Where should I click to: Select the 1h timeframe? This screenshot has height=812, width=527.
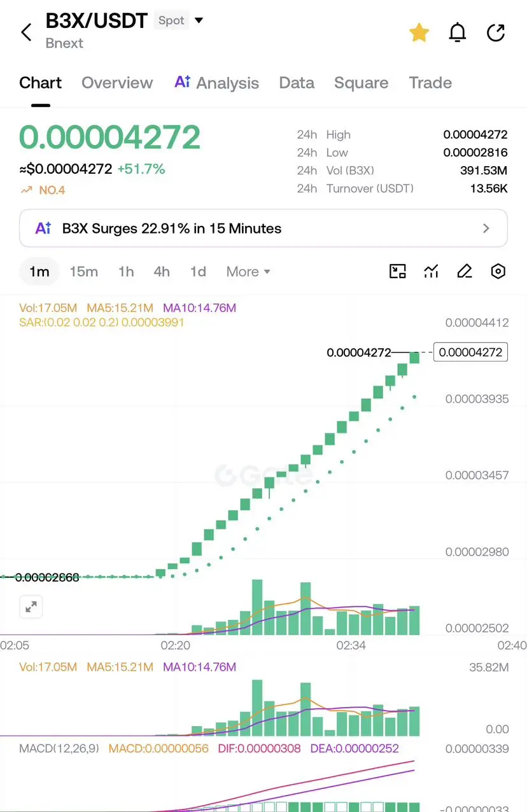tap(126, 272)
